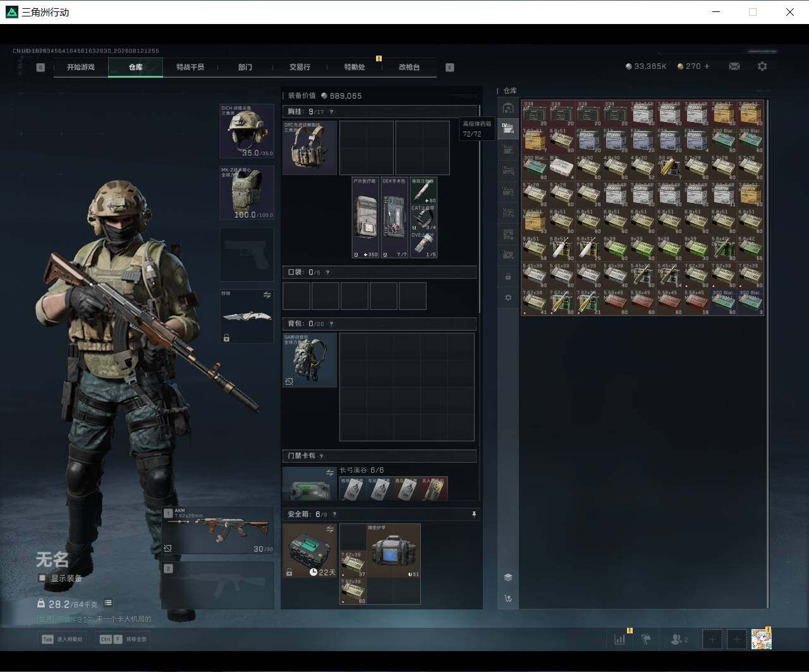
Task: Click the swap icon on the safe box
Action: [x=330, y=529]
